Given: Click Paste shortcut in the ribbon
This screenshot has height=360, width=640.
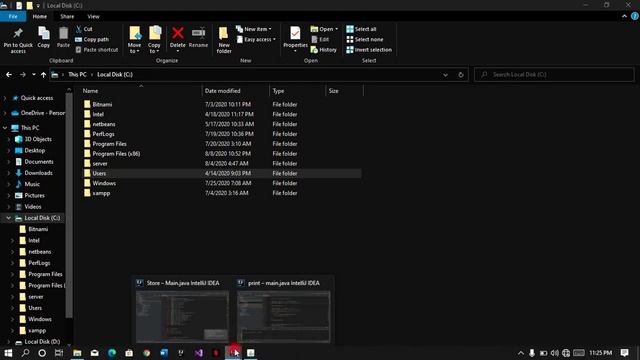Looking at the screenshot, I should point(97,50).
